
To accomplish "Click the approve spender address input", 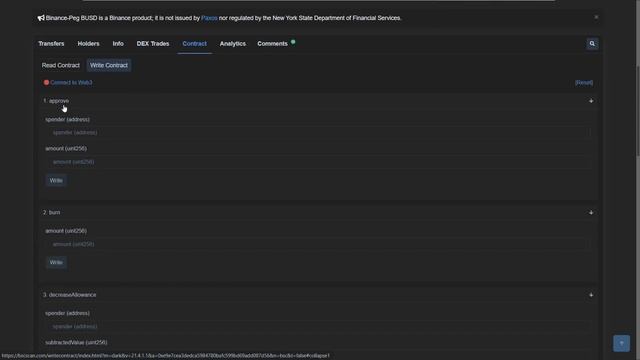I will tap(318, 133).
